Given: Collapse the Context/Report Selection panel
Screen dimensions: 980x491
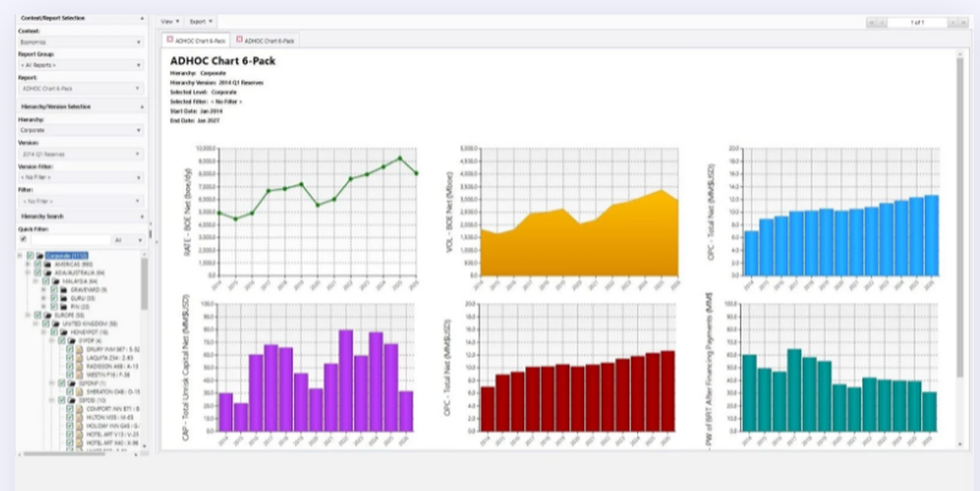Looking at the screenshot, I should click(x=142, y=18).
